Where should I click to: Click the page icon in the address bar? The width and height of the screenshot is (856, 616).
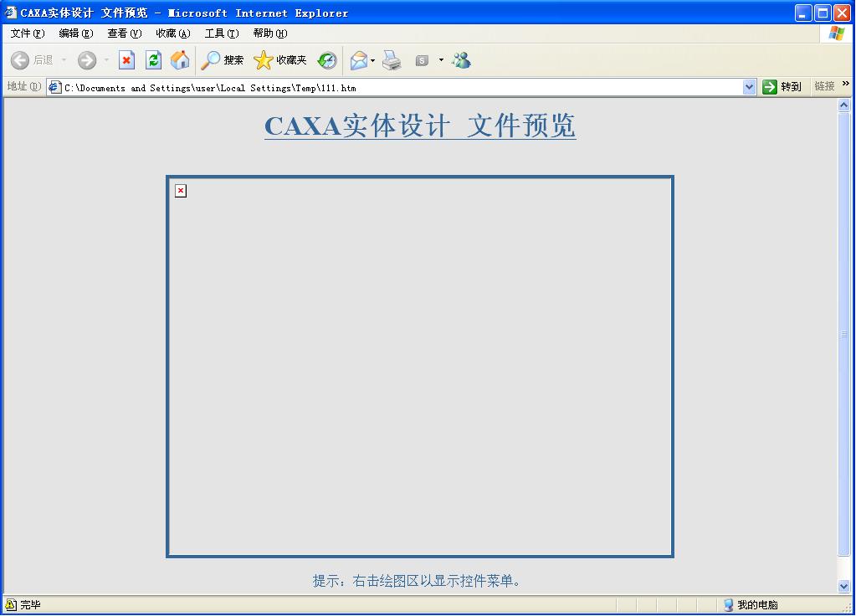[54, 87]
